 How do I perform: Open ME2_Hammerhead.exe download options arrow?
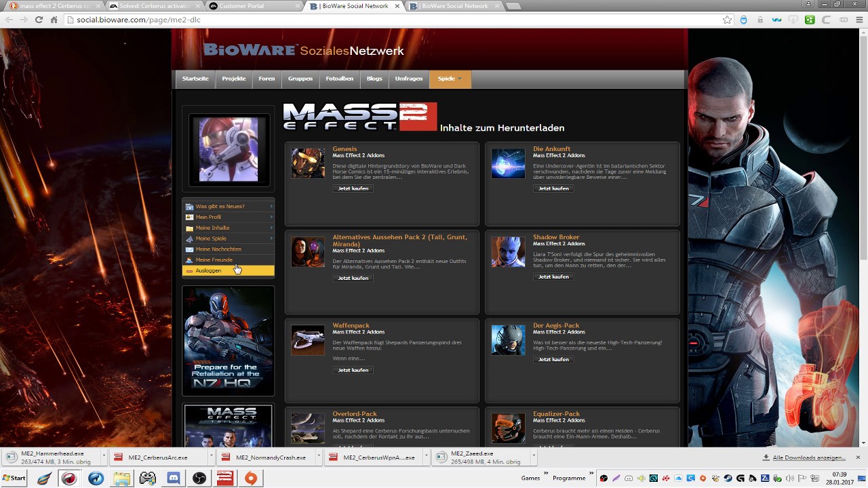pos(103,457)
